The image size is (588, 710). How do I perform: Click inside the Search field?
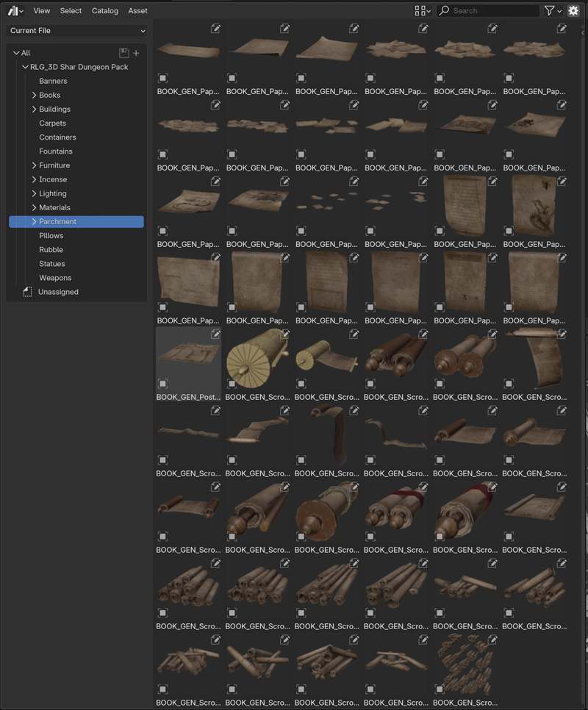(x=492, y=10)
